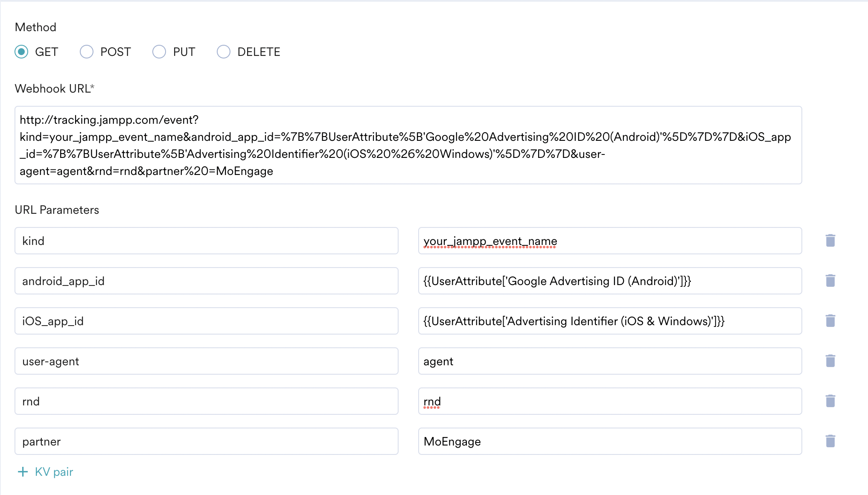Image resolution: width=868 pixels, height=495 pixels.
Task: Delete the user-agent parameter row
Action: pyautogui.click(x=830, y=361)
